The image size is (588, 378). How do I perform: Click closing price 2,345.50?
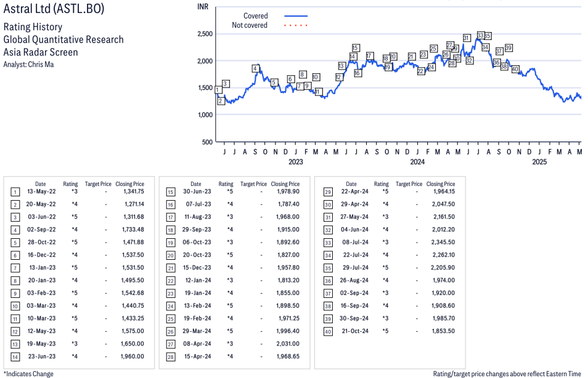[x=443, y=243]
